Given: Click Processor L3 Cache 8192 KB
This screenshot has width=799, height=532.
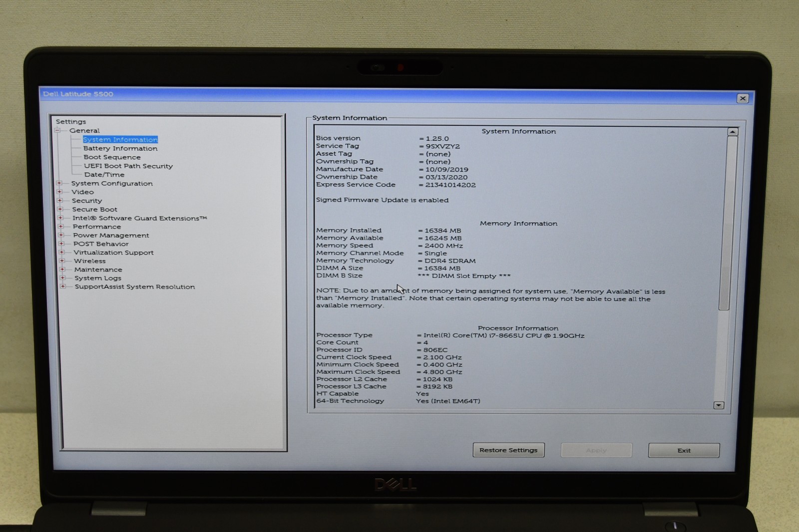Looking at the screenshot, I should (x=437, y=387).
